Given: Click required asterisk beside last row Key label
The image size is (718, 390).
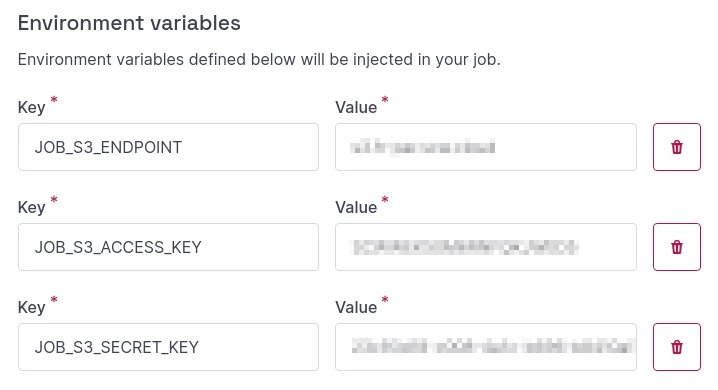Looking at the screenshot, I should [x=54, y=299].
